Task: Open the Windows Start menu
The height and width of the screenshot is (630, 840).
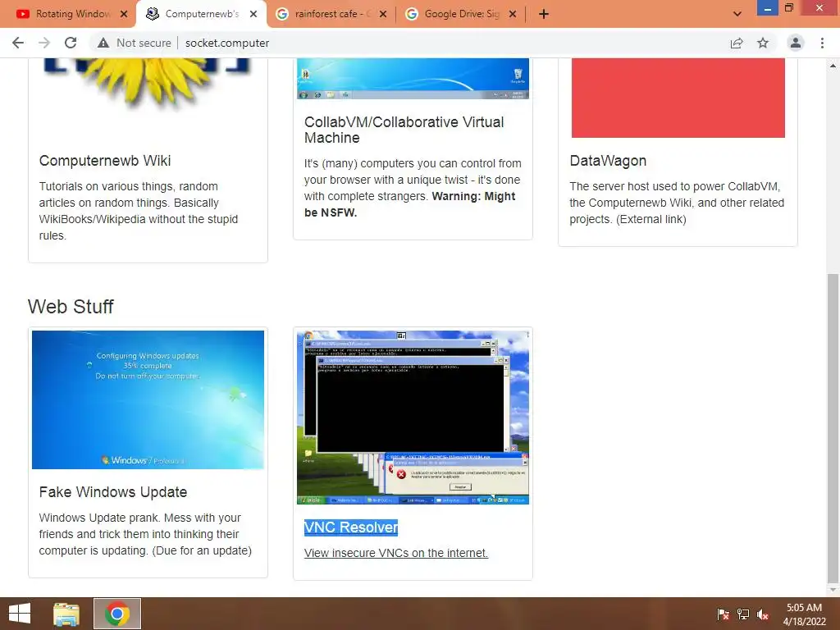Action: point(20,614)
